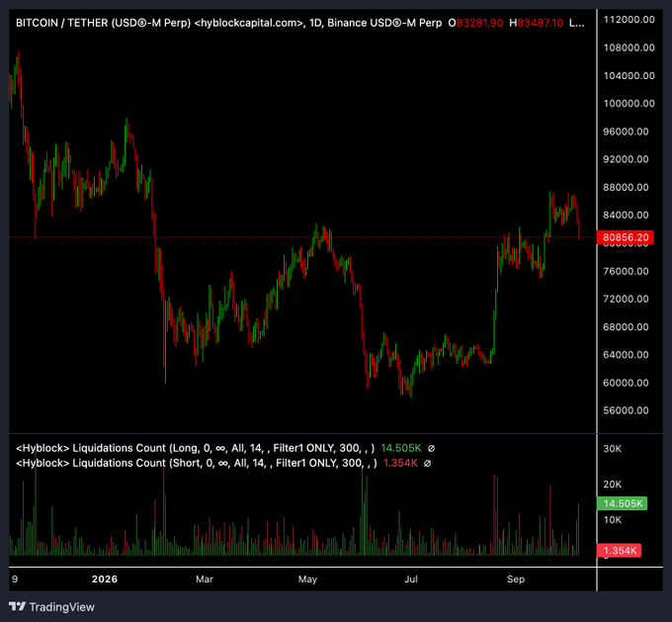Select the Liquidations Count Short indicator legend

[197, 463]
